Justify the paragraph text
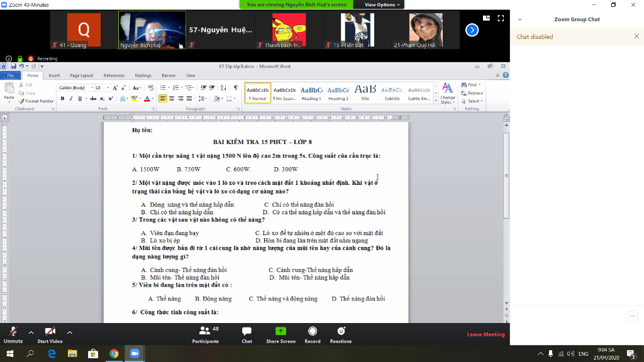644x362 pixels. click(x=189, y=99)
